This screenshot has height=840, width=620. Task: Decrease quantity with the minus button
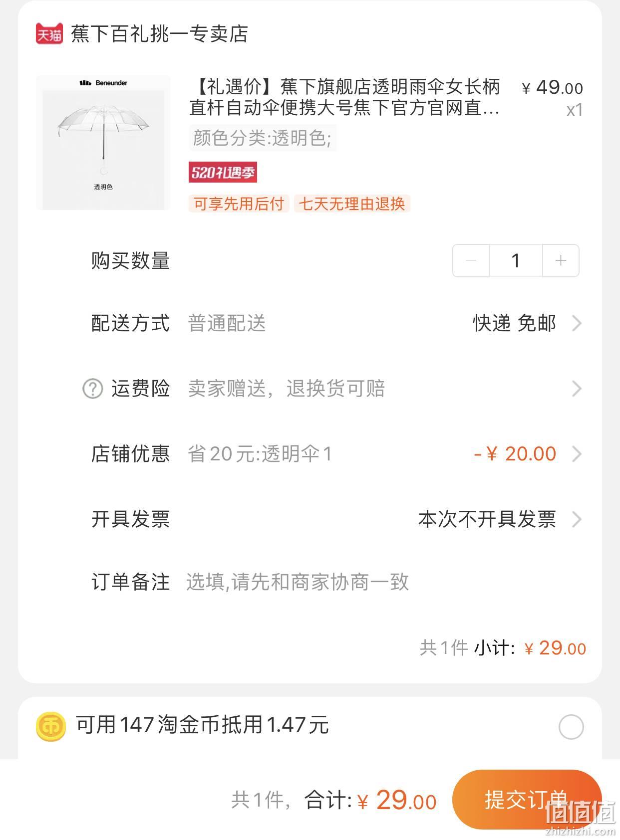[x=471, y=260]
